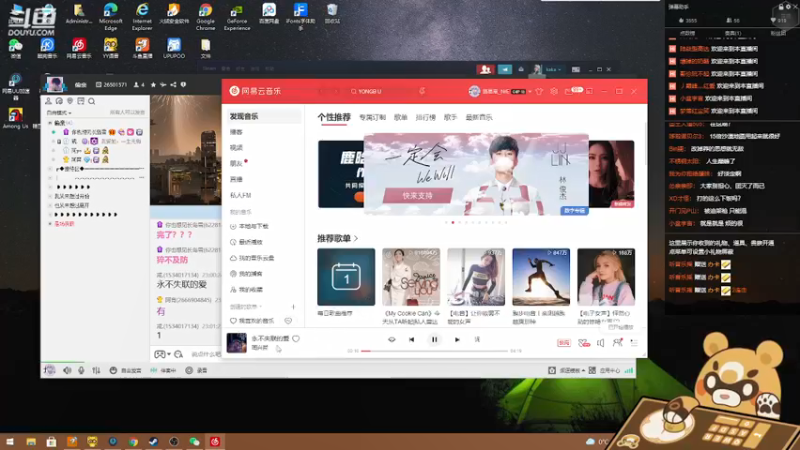800x450 pixels.
Task: Click the listen-to-identify microphone icon beside NetEase search
Action: [422, 91]
